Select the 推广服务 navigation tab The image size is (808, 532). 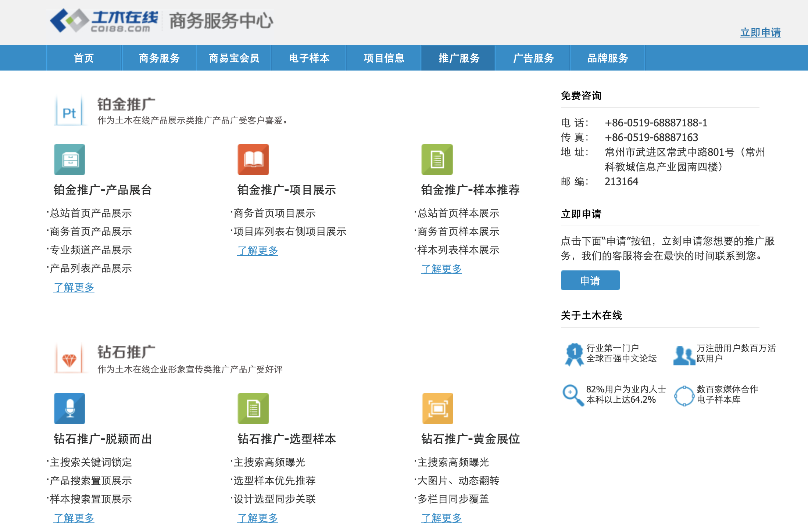(x=459, y=58)
